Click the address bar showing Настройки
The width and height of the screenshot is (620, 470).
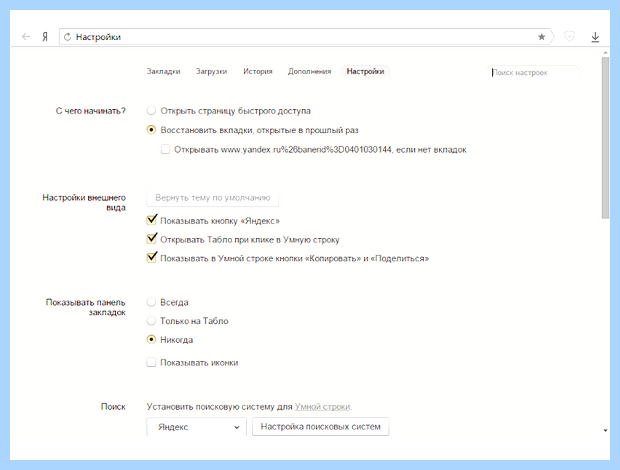(x=304, y=37)
